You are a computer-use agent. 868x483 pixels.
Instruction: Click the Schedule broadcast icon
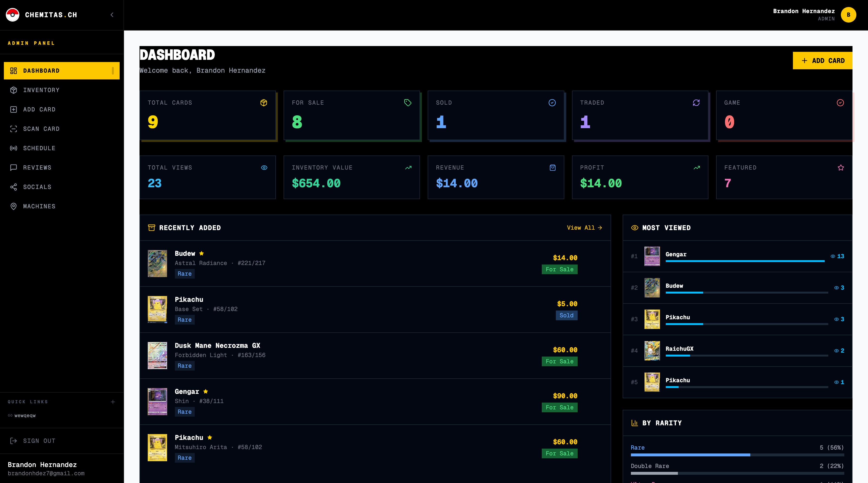pos(14,148)
